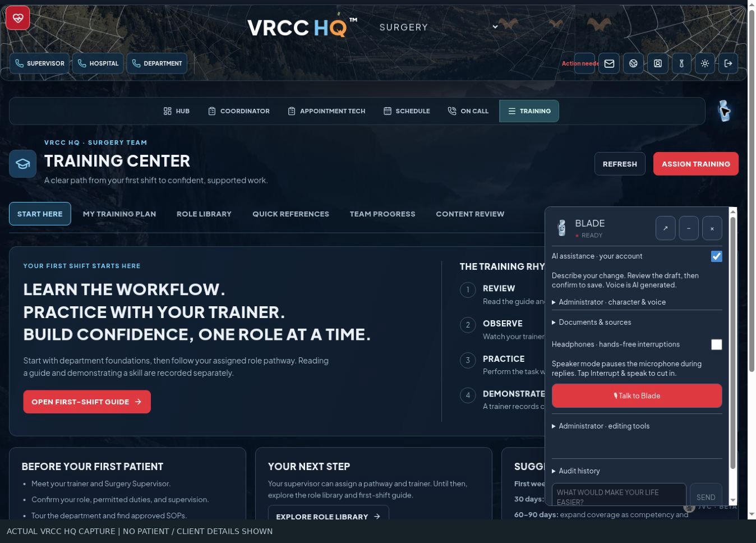This screenshot has height=543, width=756.
Task: Close the Blade assistant panel
Action: click(x=712, y=228)
